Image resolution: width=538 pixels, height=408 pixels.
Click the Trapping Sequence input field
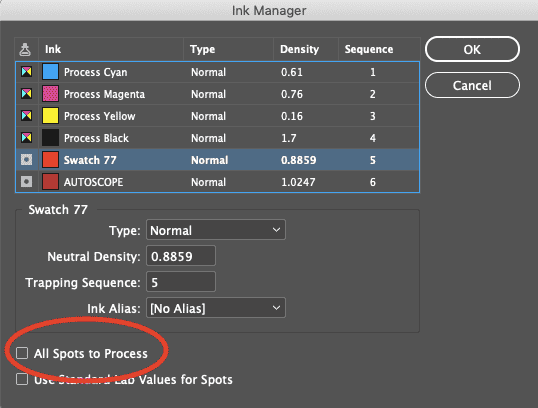point(181,282)
